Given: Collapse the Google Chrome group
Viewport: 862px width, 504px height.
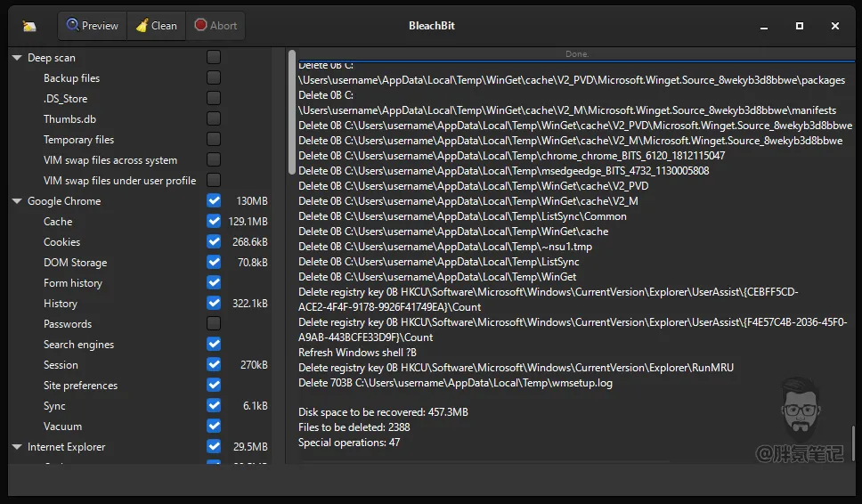Looking at the screenshot, I should [17, 201].
